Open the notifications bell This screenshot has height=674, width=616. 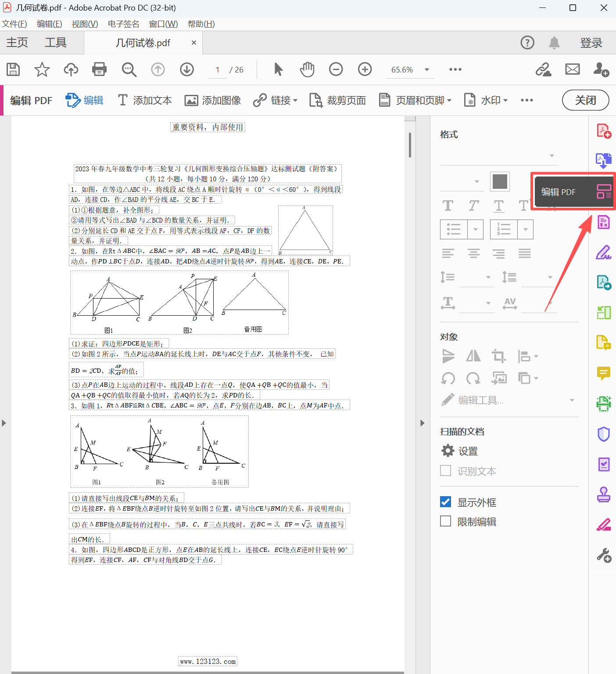point(554,43)
